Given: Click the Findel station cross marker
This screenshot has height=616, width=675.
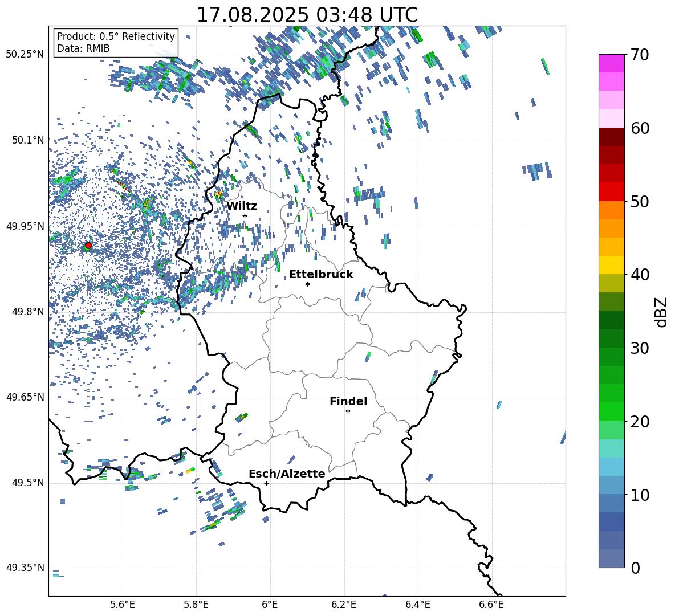Looking at the screenshot, I should click(x=348, y=411).
